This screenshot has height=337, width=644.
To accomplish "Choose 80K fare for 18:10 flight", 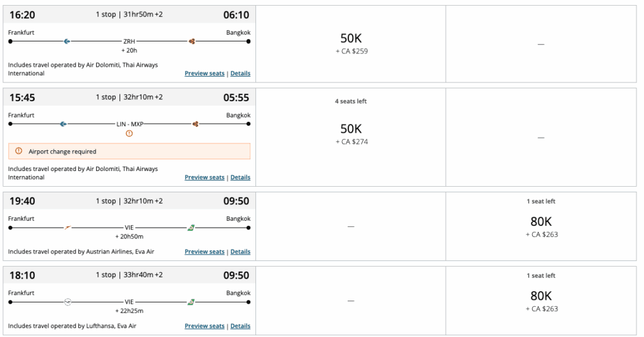I will tap(541, 301).
